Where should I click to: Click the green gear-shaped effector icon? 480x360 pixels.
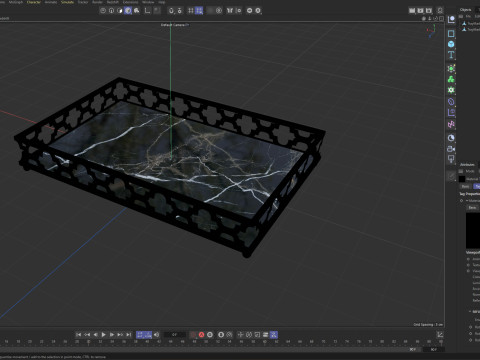click(x=451, y=90)
